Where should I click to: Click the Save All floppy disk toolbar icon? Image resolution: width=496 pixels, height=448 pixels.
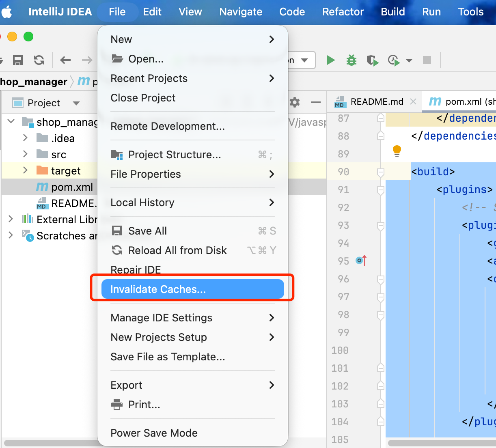click(18, 60)
